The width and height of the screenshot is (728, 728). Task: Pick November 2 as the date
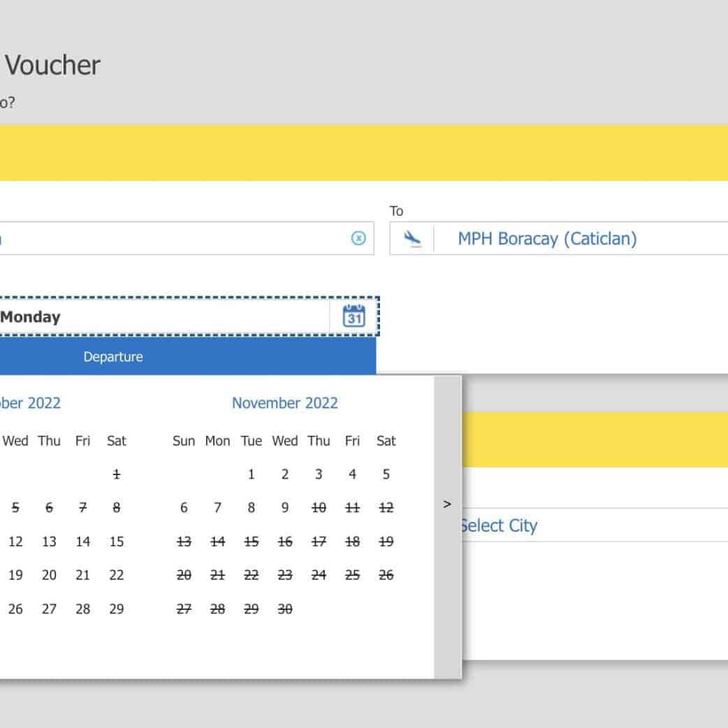coord(285,474)
